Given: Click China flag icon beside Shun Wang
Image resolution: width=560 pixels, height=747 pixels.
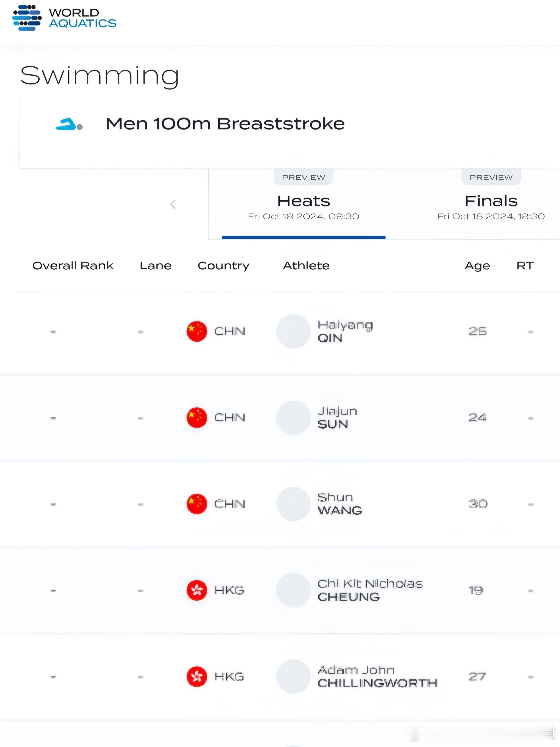Looking at the screenshot, I should click(x=197, y=504).
